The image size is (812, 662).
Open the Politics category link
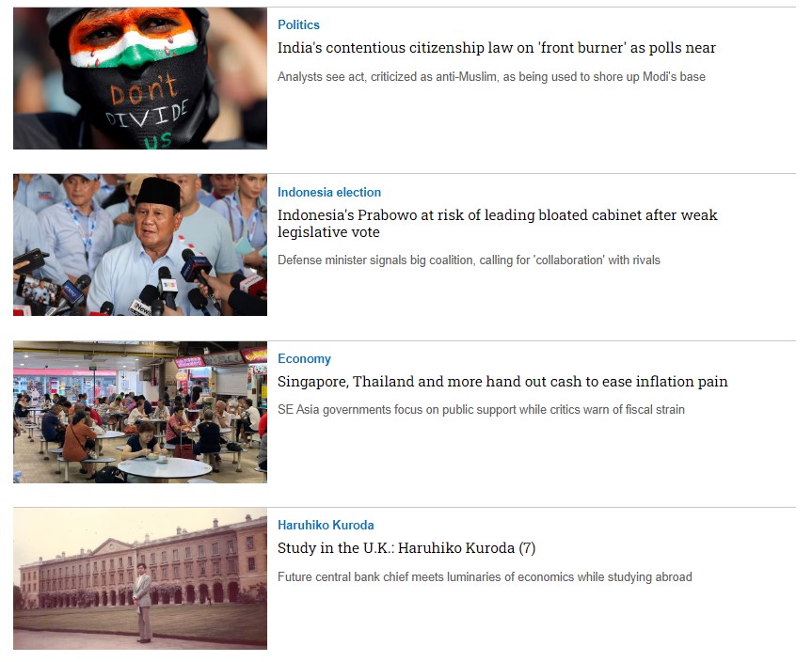pyautogui.click(x=298, y=24)
